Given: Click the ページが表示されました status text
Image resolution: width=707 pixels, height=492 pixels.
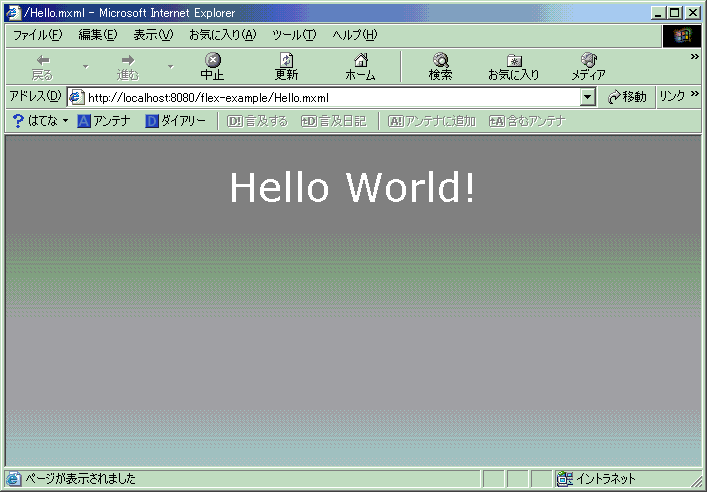Looking at the screenshot, I should click(x=80, y=478).
